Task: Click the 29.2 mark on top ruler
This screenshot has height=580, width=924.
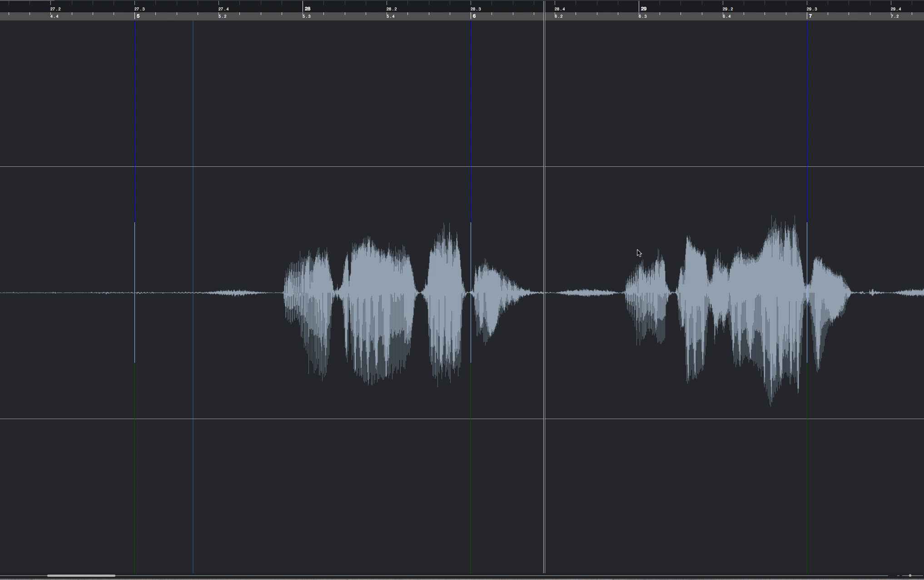Action: [727, 9]
